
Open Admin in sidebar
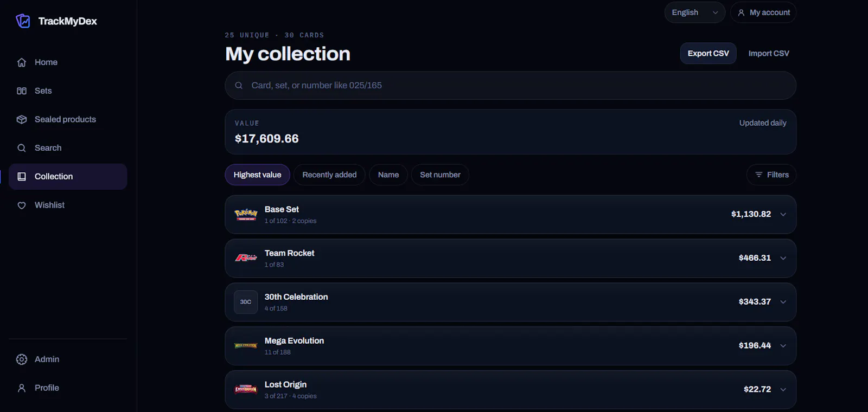click(x=68, y=359)
